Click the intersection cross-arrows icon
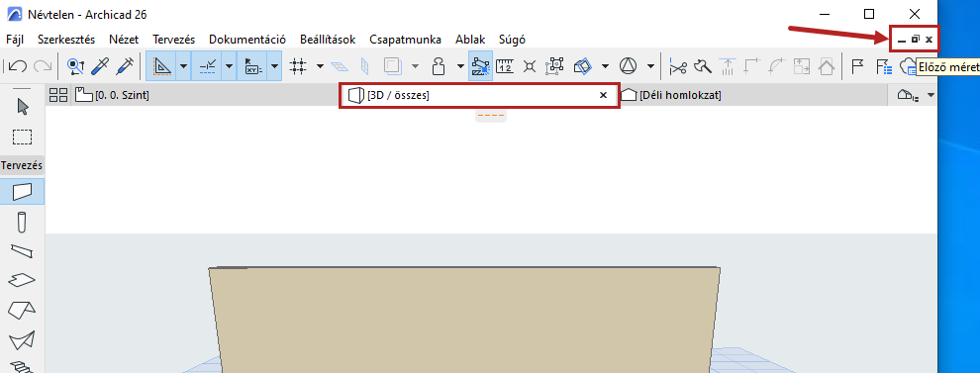The image size is (980, 373). coord(530,65)
